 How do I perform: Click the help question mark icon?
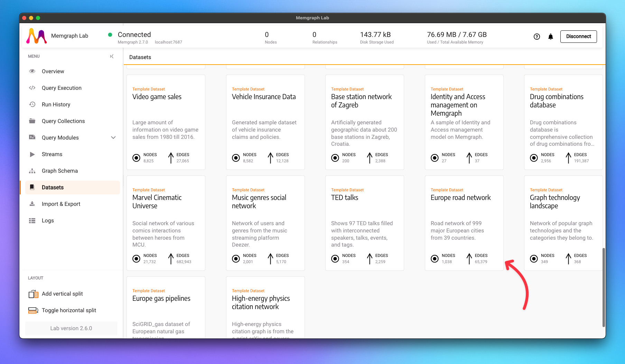[537, 37]
